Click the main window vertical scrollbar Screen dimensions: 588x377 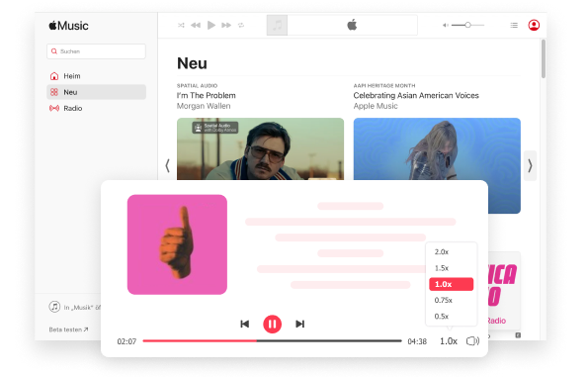pyautogui.click(x=544, y=59)
